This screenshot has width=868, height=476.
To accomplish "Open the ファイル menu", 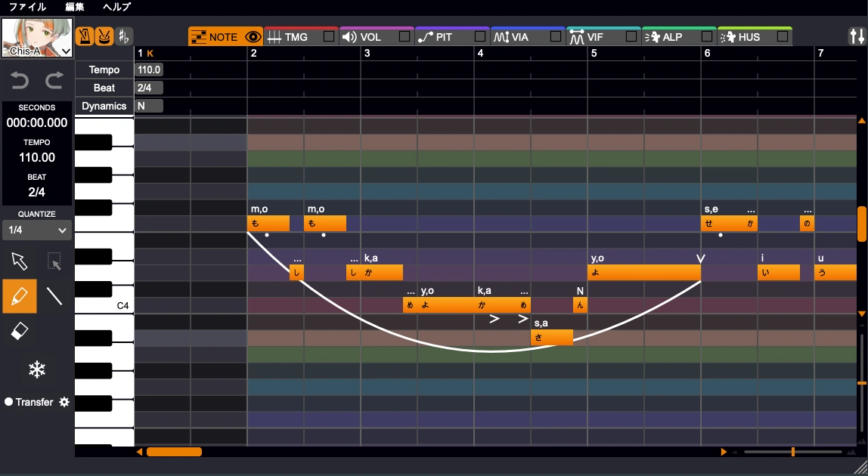I will coord(28,7).
